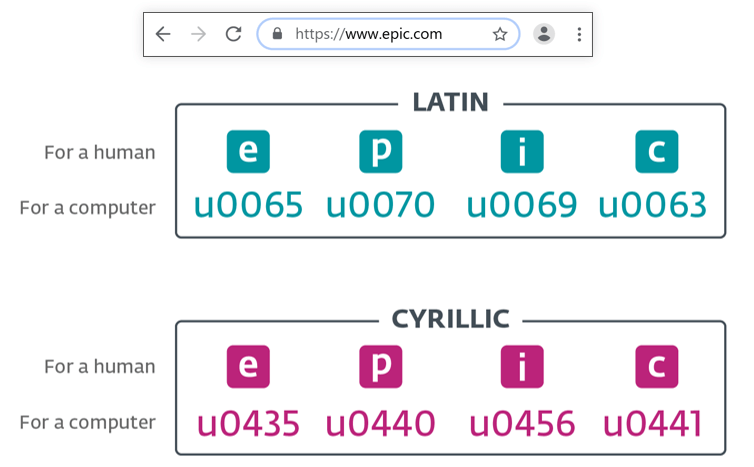
Task: Bookmark page with the star icon
Action: coord(500,34)
